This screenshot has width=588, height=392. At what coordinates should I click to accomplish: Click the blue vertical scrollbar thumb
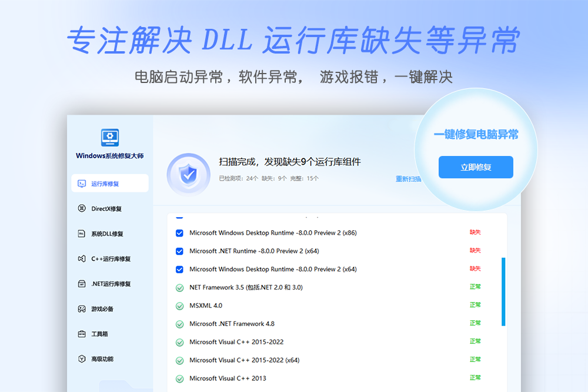point(503,292)
